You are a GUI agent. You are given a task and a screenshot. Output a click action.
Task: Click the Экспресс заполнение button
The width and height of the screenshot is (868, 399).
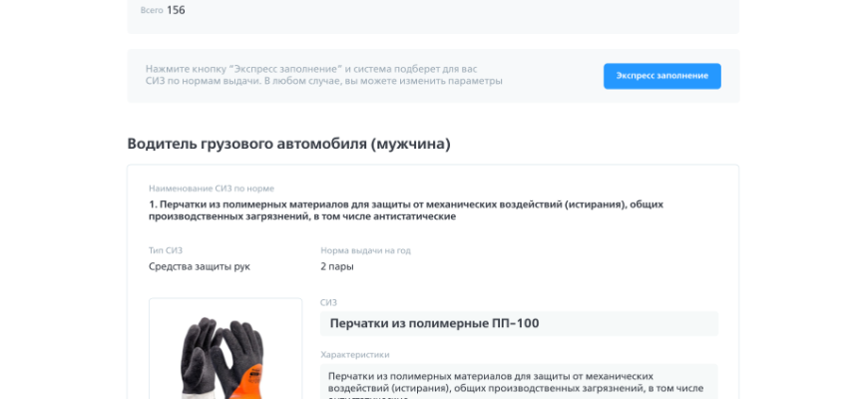(x=661, y=76)
